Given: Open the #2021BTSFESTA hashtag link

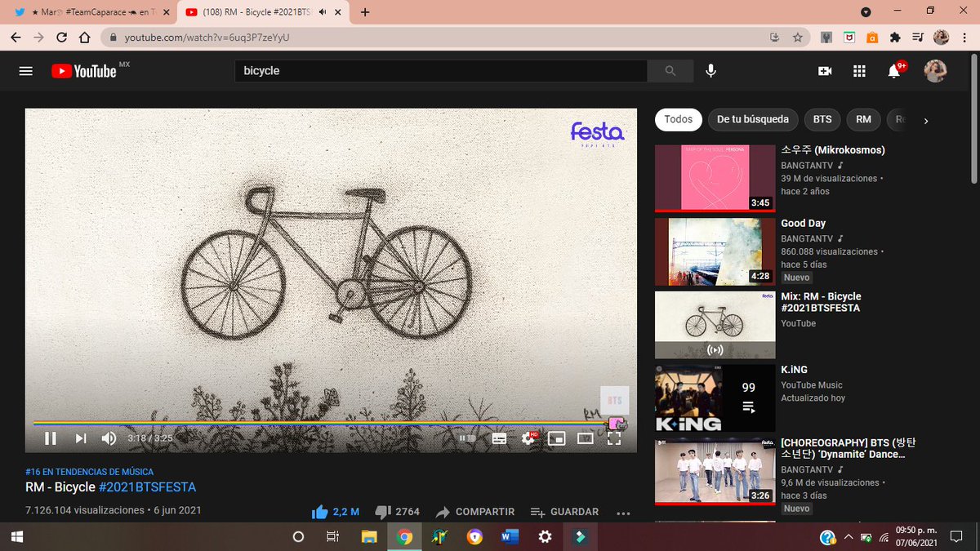Looking at the screenshot, I should pos(147,487).
